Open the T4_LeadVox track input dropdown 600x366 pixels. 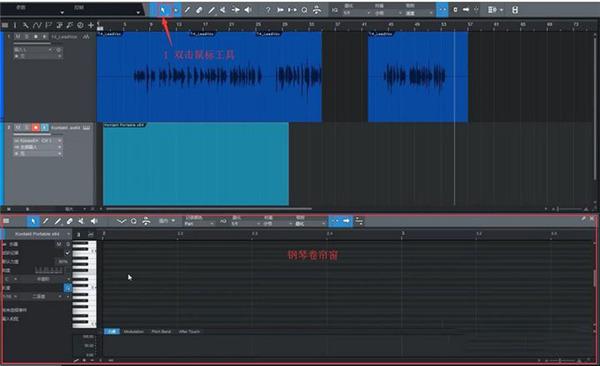[33, 50]
